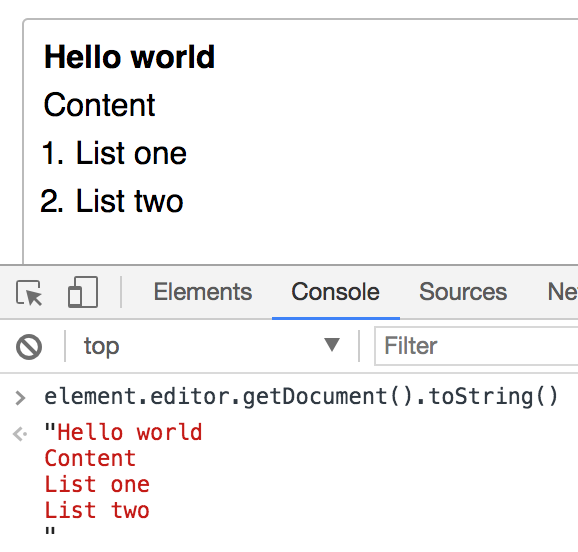Activate the inspect element picker icon
Screen dimensions: 578x552
click(x=29, y=293)
